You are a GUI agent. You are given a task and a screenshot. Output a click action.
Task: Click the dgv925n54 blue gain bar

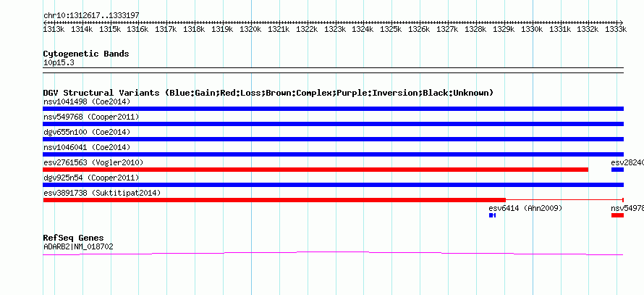pyautogui.click(x=333, y=185)
